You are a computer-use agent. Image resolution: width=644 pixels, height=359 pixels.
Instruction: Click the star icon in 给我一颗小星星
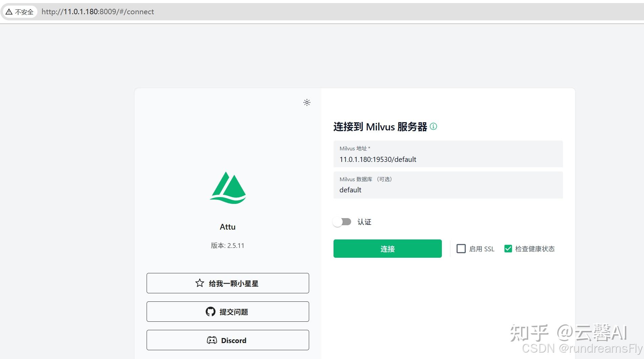199,283
